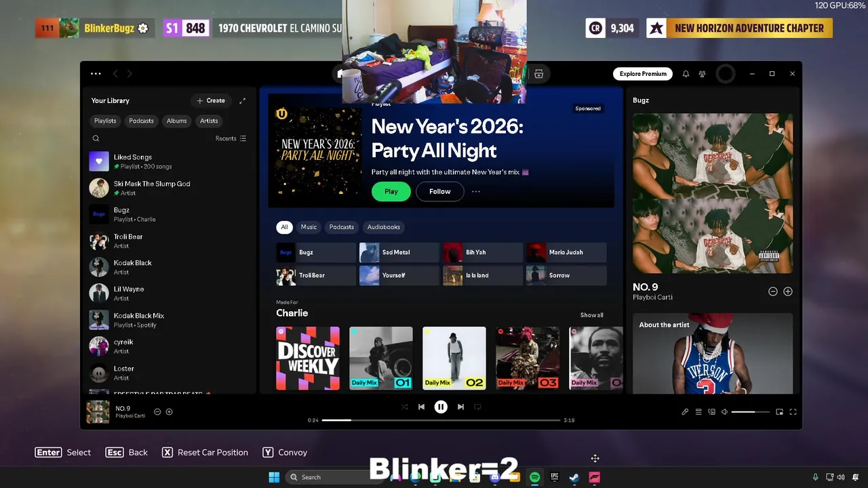Add NO. 9 to library from player bar
The width and height of the screenshot is (868, 488).
169,411
